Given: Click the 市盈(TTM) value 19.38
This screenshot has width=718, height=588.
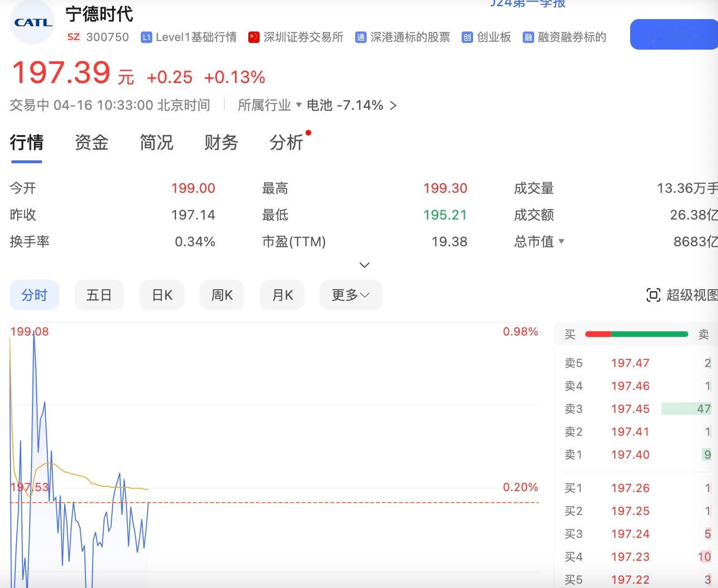Looking at the screenshot, I should [449, 241].
